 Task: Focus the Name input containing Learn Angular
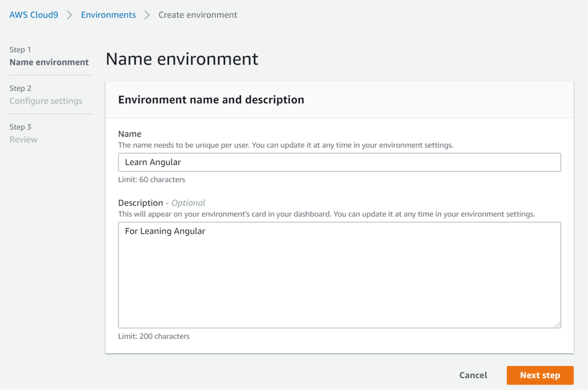[x=339, y=162]
